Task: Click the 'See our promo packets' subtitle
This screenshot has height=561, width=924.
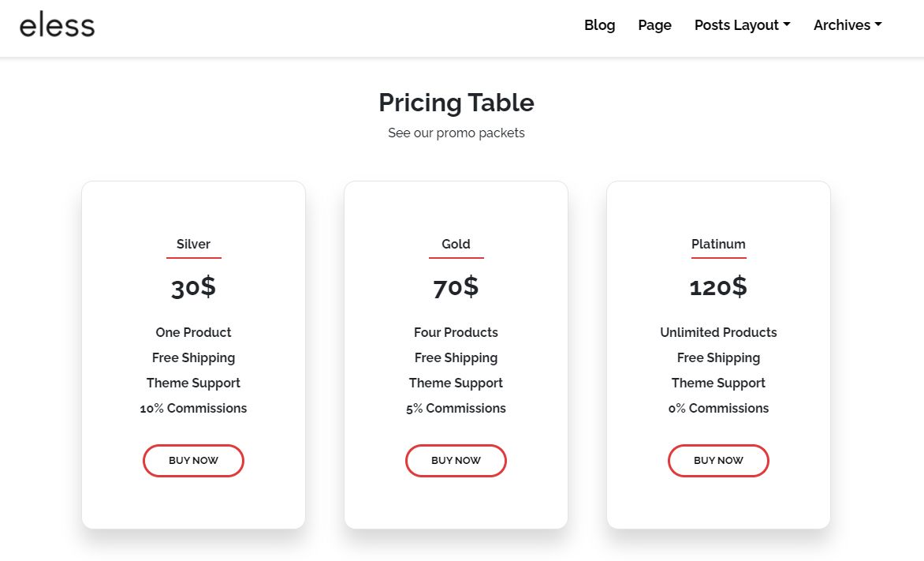Action: click(456, 133)
